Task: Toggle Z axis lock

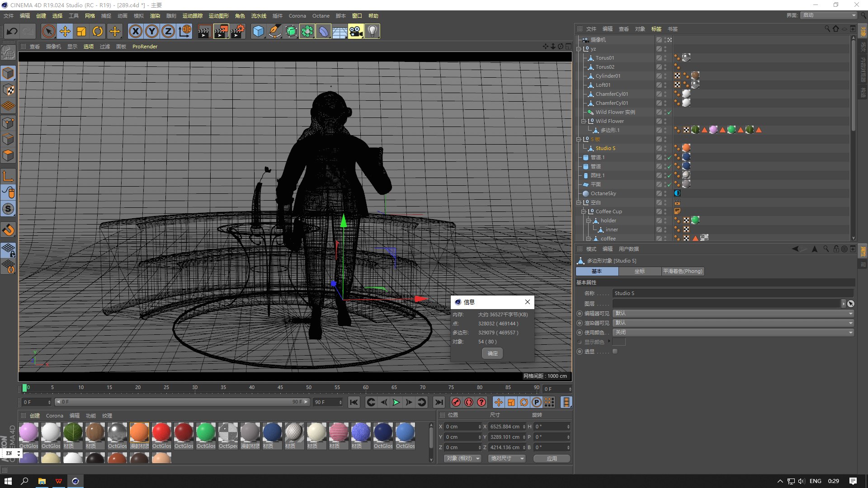Action: pos(168,31)
